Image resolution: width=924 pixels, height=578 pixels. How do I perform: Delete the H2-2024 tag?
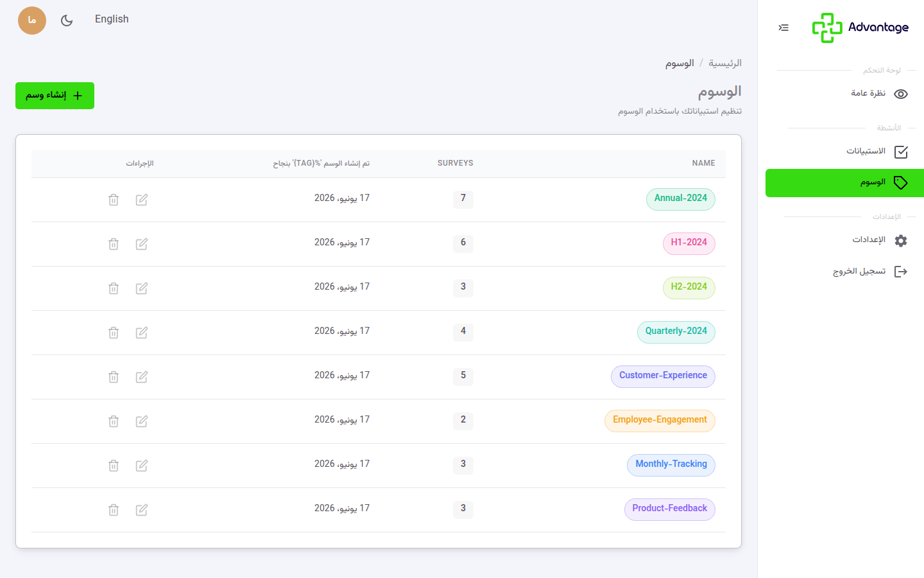pos(114,288)
